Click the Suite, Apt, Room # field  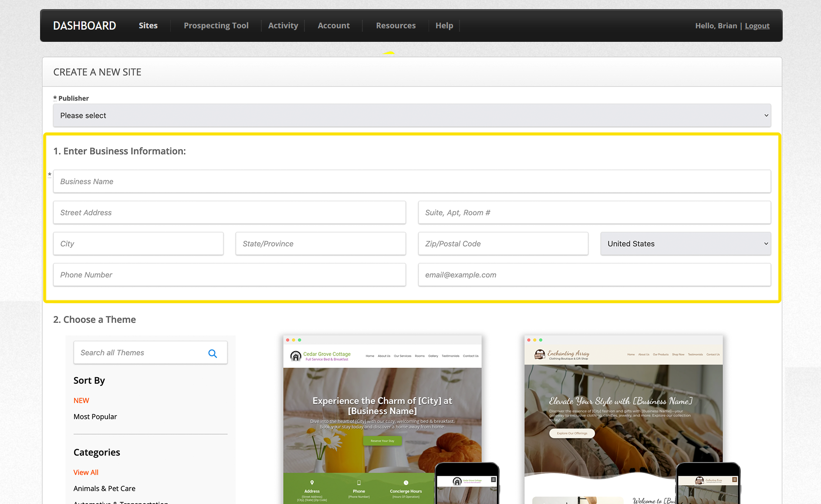coord(595,213)
